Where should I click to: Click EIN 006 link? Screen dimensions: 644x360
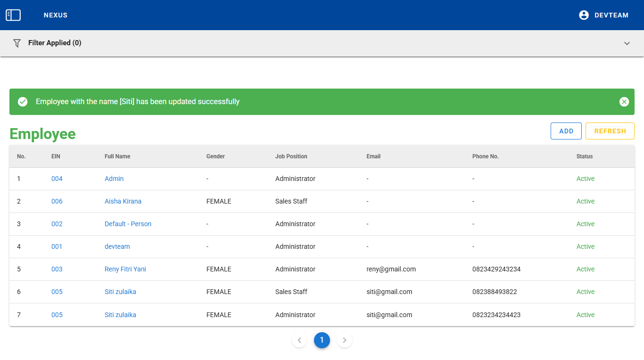click(57, 201)
